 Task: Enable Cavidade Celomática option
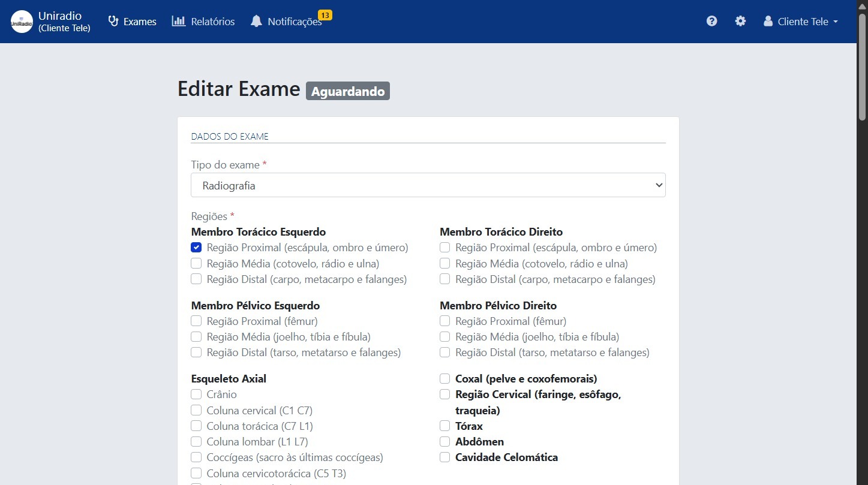444,457
